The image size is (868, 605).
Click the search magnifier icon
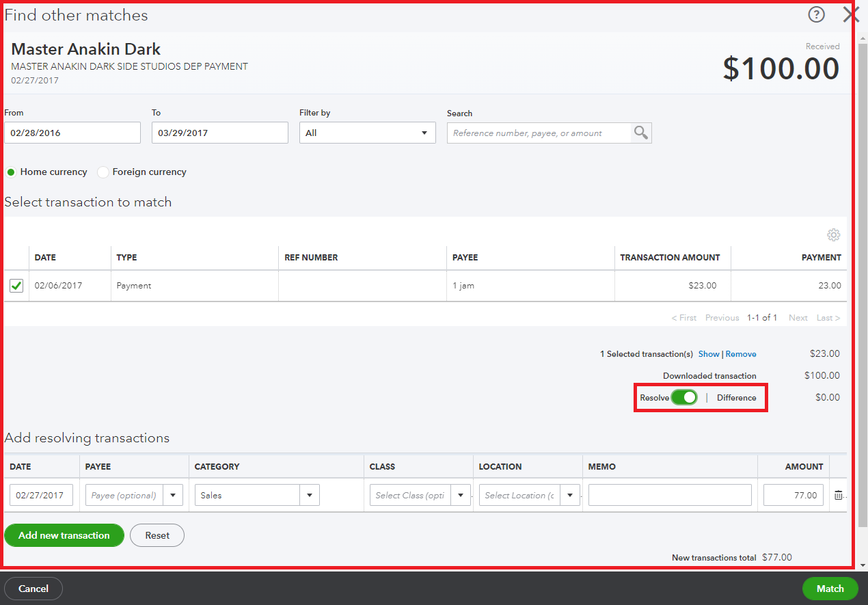640,133
